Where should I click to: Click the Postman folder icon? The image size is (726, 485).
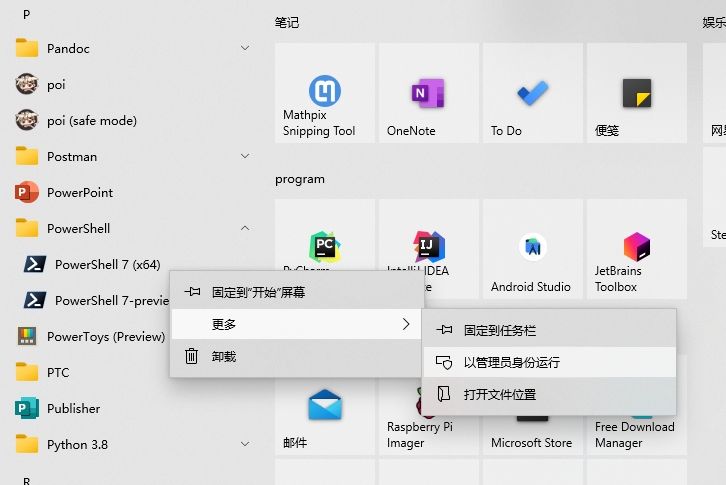tap(27, 156)
